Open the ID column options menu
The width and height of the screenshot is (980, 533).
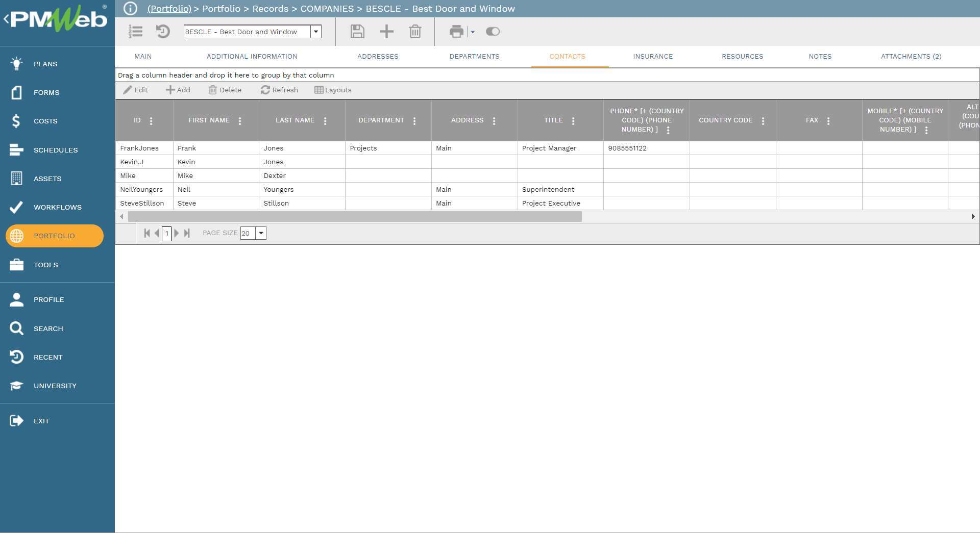coord(151,121)
